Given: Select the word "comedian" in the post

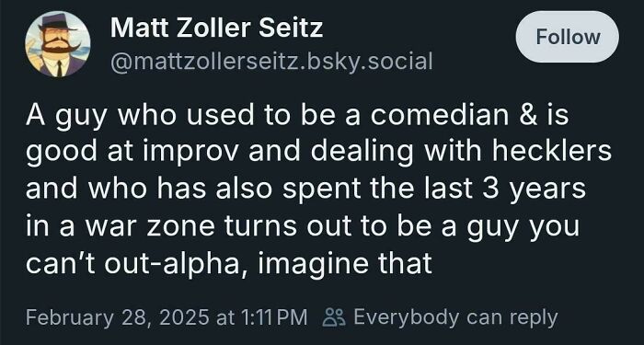Looking at the screenshot, I should [x=440, y=115].
